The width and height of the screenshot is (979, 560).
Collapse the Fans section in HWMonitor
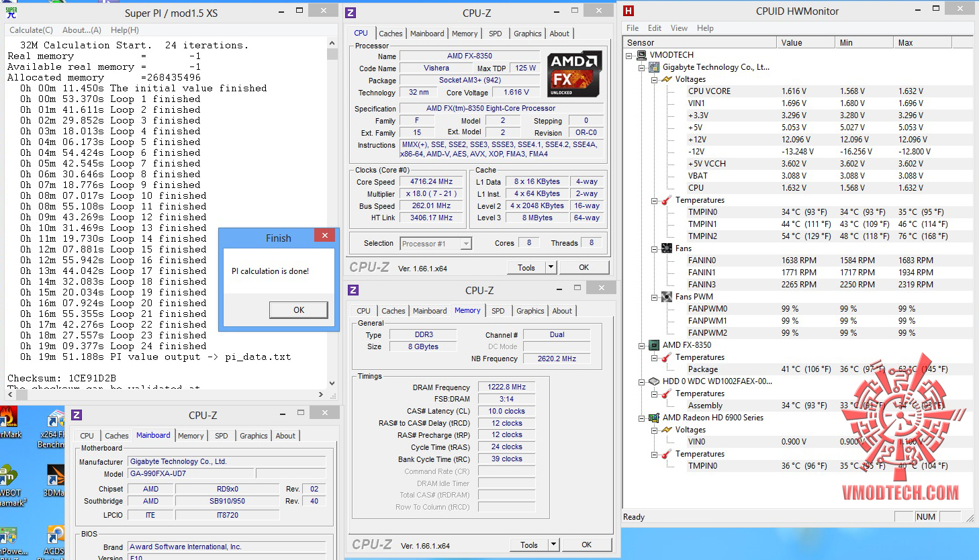click(655, 248)
